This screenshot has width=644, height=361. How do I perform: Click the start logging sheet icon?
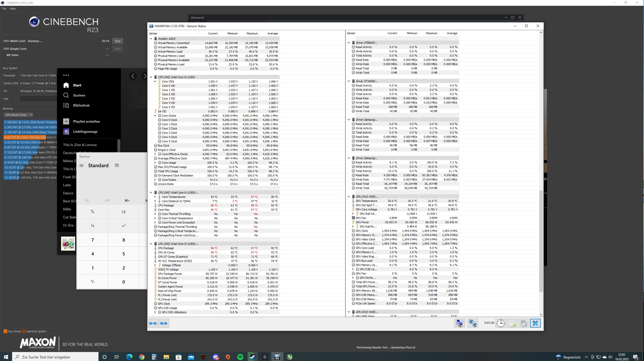tap(512, 323)
